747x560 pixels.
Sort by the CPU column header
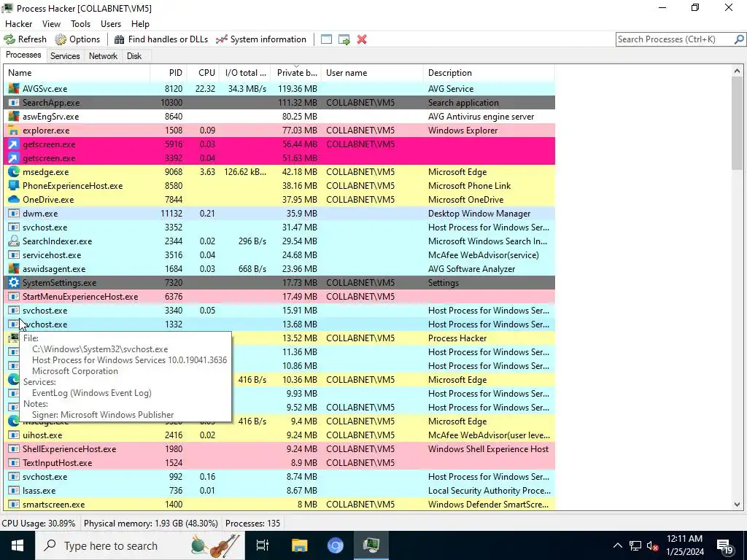[204, 73]
